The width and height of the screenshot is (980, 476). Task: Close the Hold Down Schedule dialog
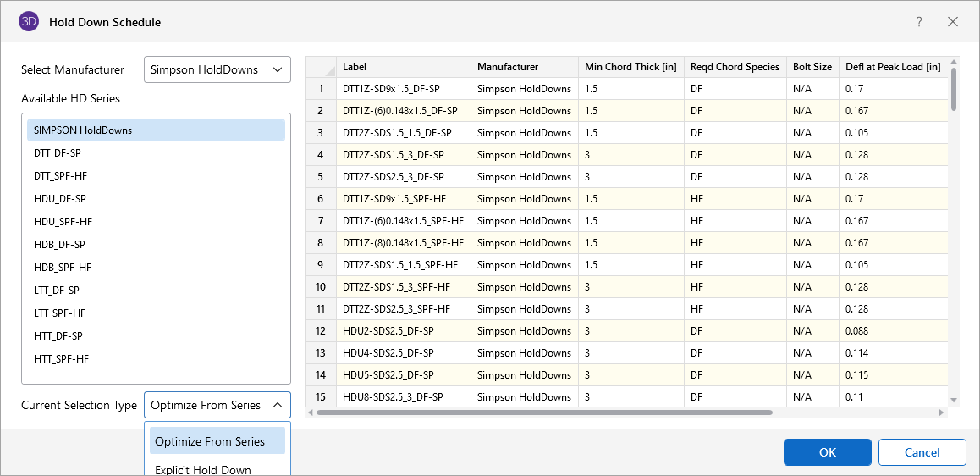[953, 22]
